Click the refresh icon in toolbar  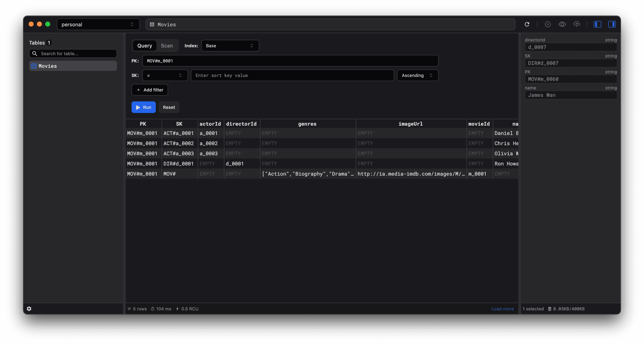pyautogui.click(x=527, y=24)
